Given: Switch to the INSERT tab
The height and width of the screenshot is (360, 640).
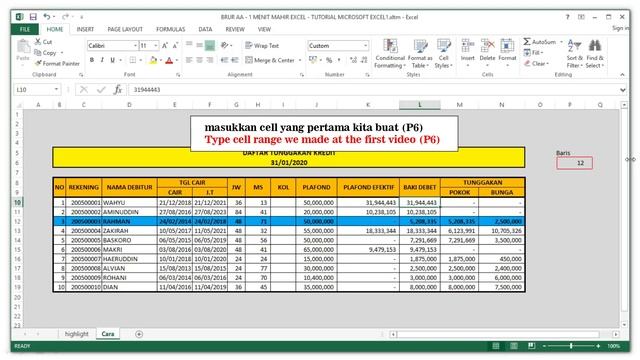Looking at the screenshot, I should point(85,29).
